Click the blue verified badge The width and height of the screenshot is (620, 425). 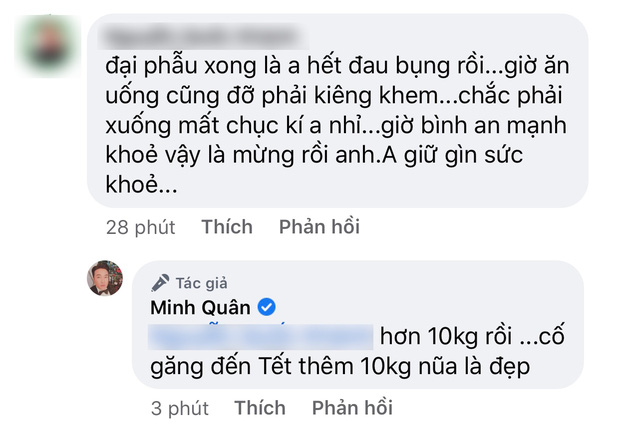point(267,307)
